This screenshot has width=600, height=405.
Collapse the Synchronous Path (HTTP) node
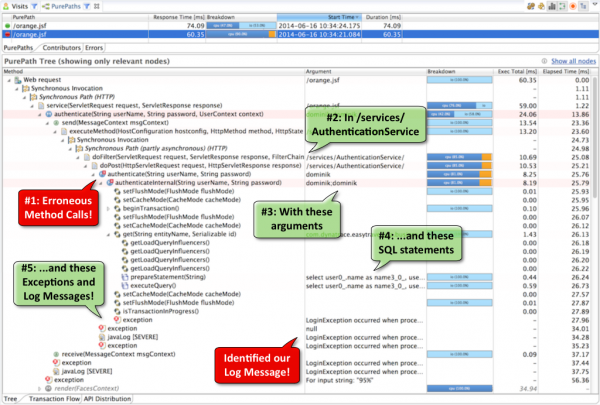click(x=24, y=97)
